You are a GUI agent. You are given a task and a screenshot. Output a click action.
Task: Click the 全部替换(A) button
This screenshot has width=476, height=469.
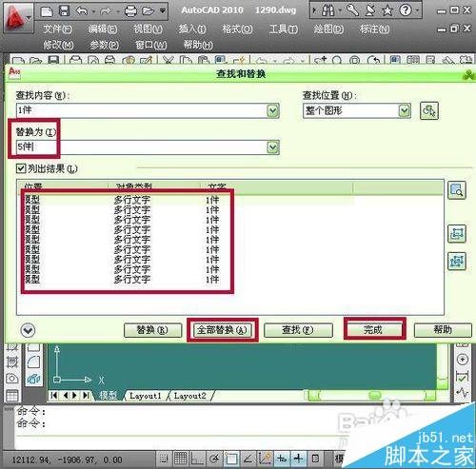(222, 330)
